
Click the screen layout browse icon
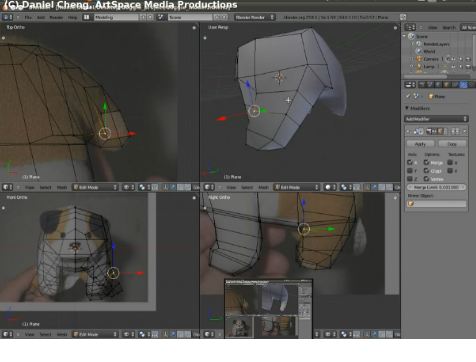tap(86, 17)
